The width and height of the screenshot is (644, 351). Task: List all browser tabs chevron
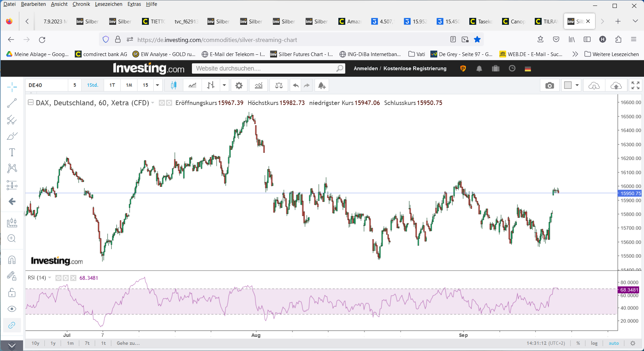[x=635, y=21]
